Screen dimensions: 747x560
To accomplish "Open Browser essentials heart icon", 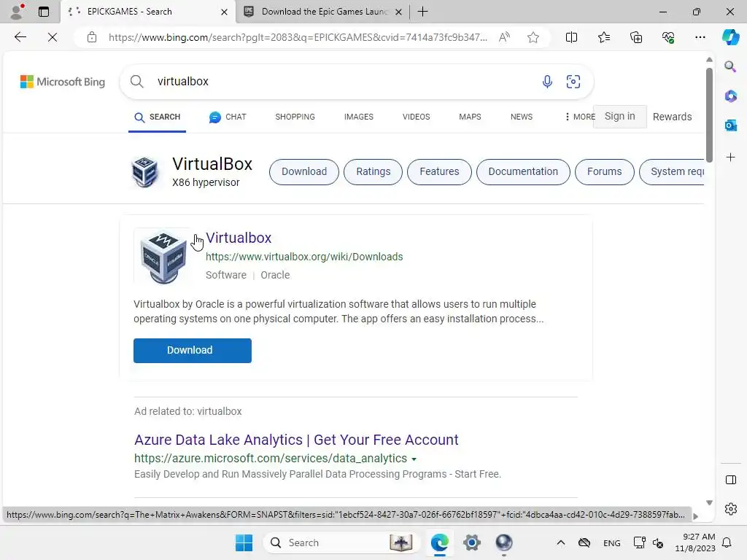I will coord(668,37).
